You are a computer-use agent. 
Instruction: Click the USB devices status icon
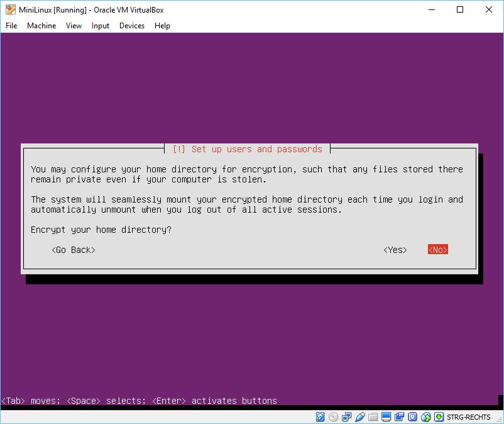[360, 417]
